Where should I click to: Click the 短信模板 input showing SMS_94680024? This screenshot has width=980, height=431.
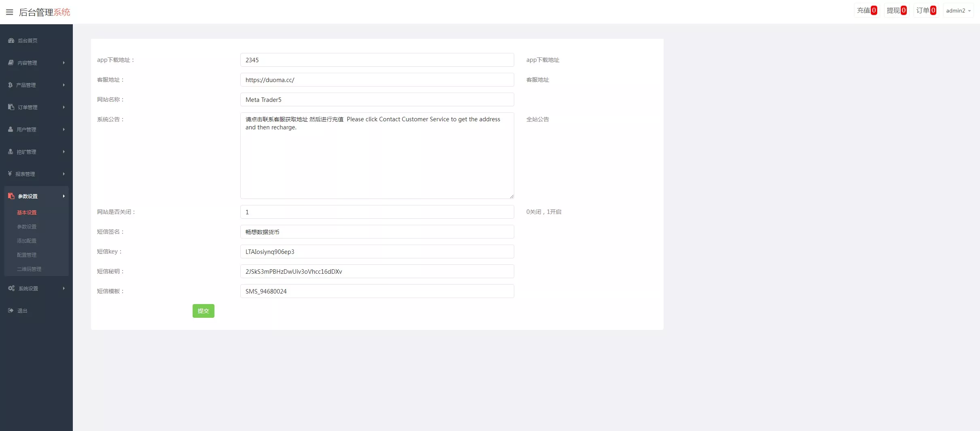point(377,291)
